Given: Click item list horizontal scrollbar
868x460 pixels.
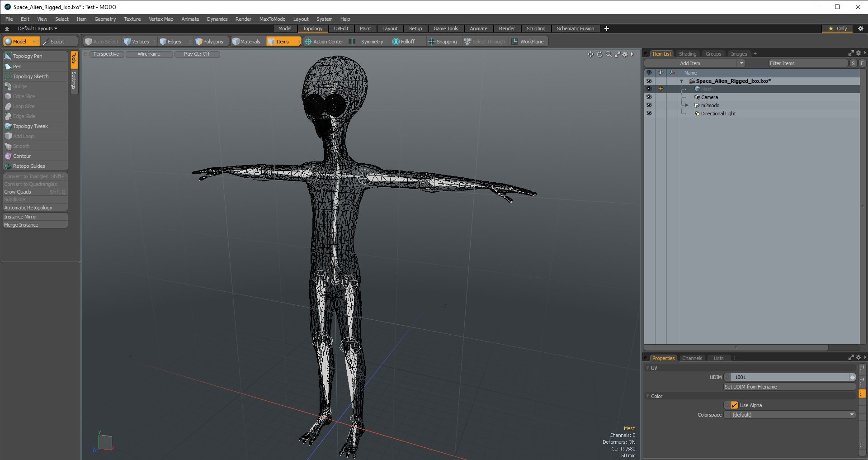Looking at the screenshot, I should coord(736,347).
